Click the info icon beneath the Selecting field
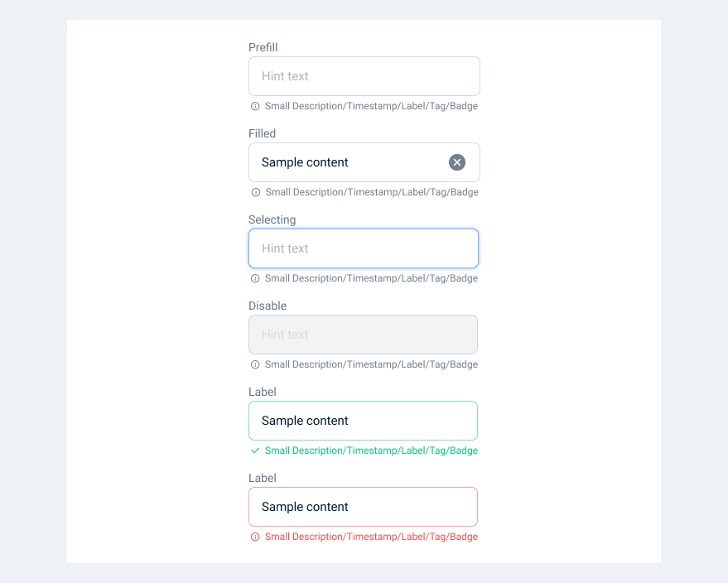Viewport: 728px width, 583px height. [x=255, y=278]
